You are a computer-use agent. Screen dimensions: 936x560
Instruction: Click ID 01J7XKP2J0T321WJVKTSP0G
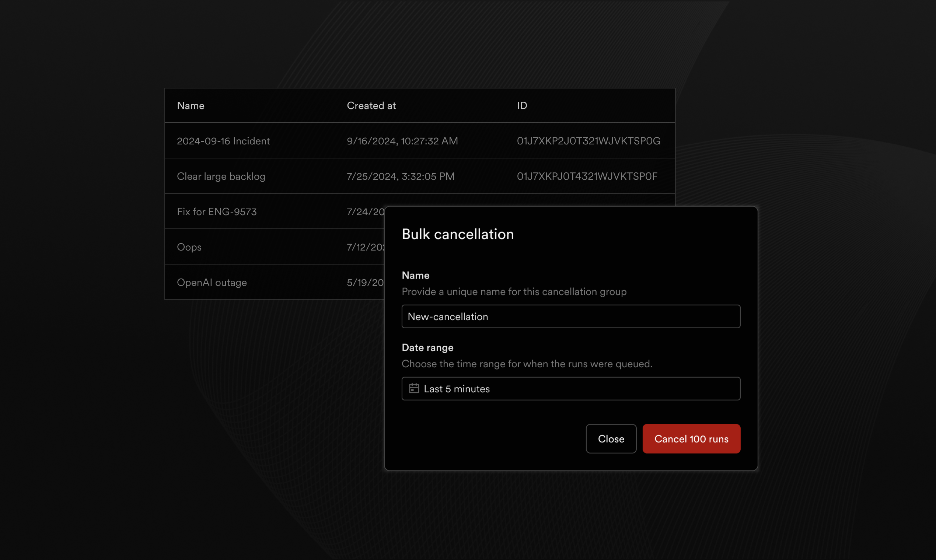pyautogui.click(x=589, y=141)
